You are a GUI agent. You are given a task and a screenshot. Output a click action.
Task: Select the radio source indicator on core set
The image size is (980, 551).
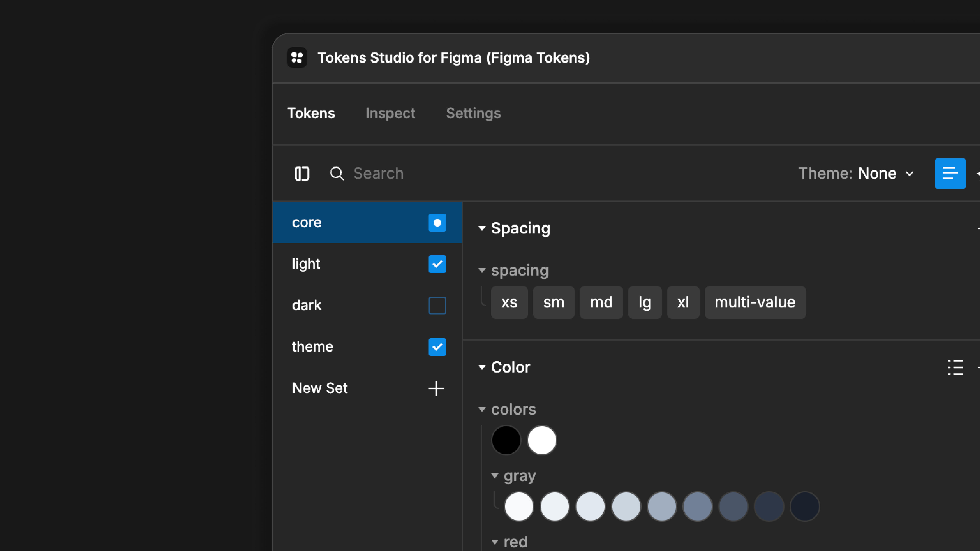(437, 223)
